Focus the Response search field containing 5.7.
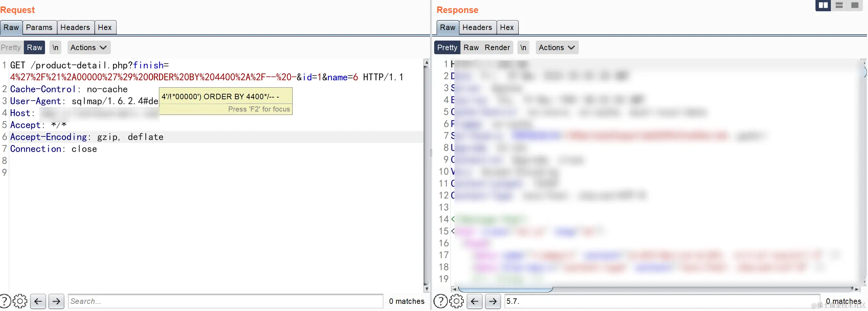The height and width of the screenshot is (311, 868). pos(662,301)
